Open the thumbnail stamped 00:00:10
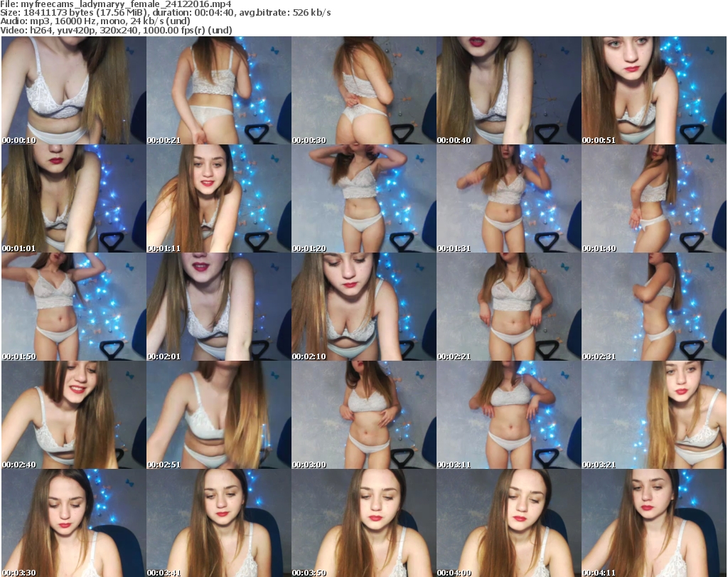 [74, 90]
